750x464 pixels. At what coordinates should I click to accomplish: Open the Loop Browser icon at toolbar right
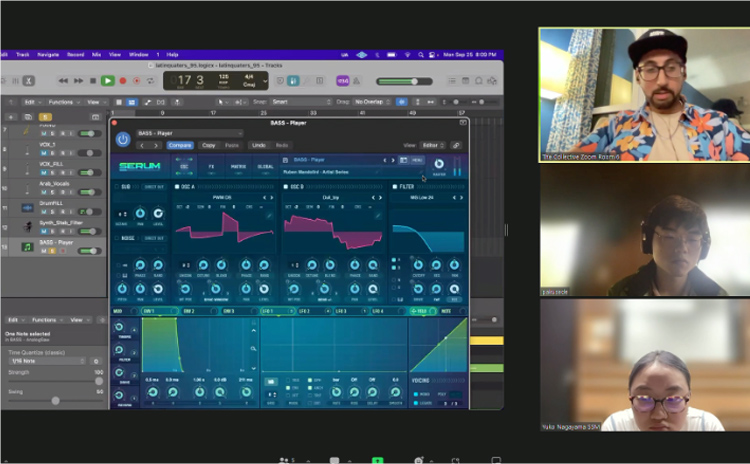(x=478, y=81)
